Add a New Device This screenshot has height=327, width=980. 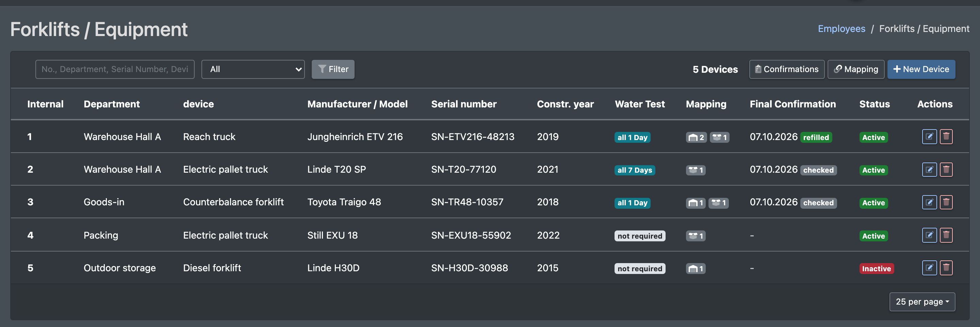(x=921, y=69)
